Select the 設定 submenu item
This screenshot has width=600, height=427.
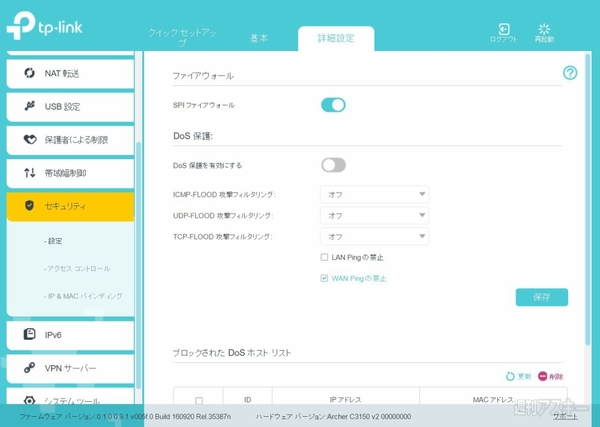pos(53,241)
